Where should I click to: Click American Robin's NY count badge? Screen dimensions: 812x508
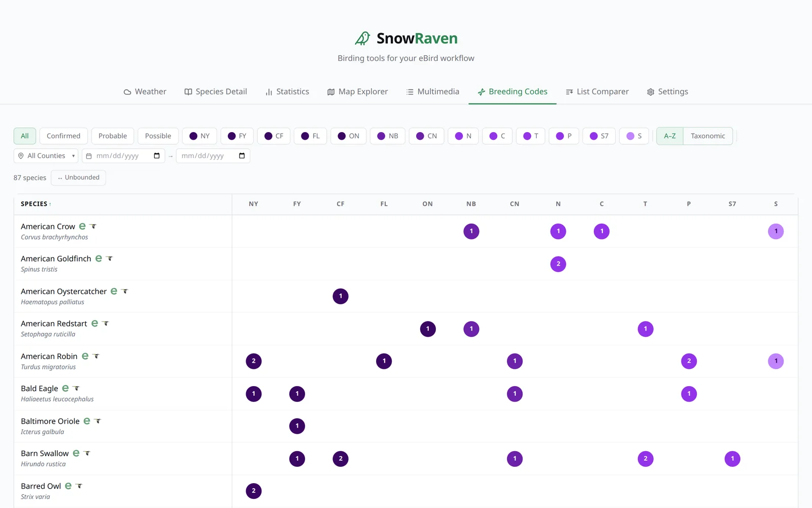click(x=254, y=361)
